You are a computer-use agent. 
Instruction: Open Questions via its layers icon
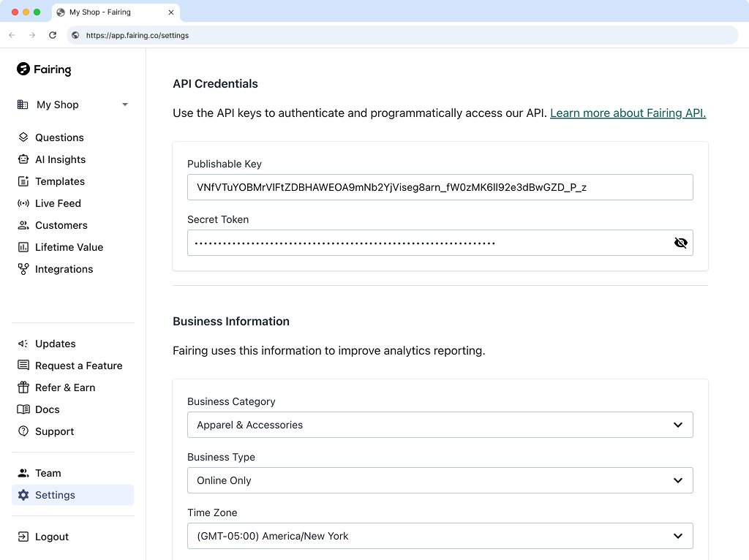tap(23, 137)
